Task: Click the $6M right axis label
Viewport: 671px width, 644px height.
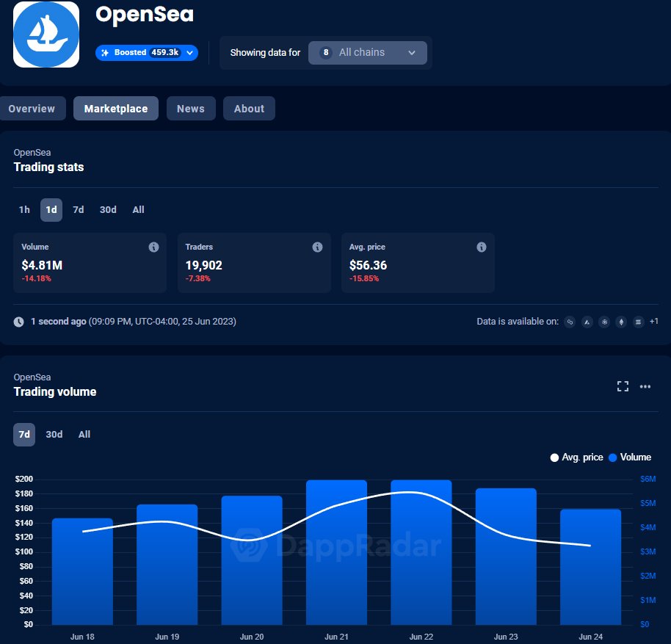Action: tap(648, 479)
